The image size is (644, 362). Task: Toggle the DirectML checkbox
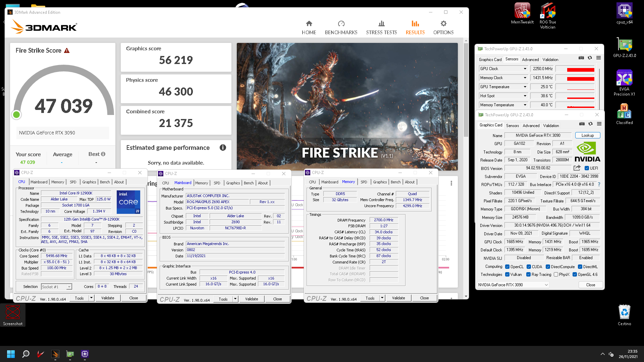click(580, 267)
